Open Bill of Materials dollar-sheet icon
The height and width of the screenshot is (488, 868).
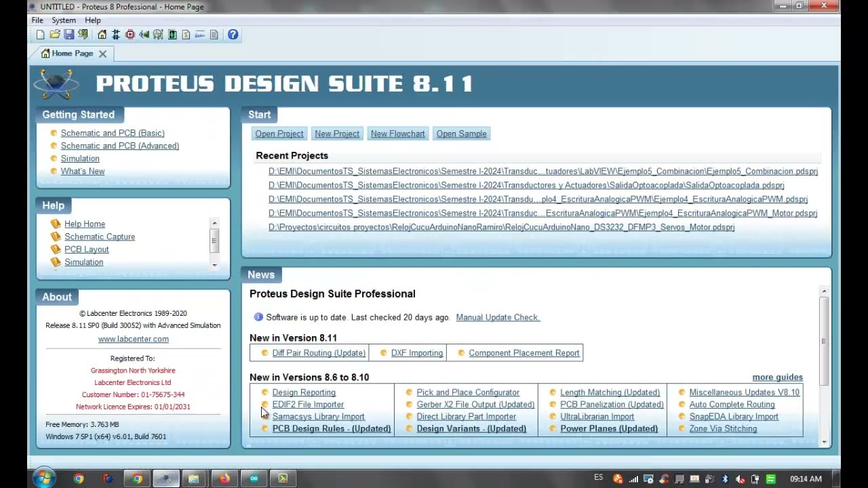pos(186,35)
